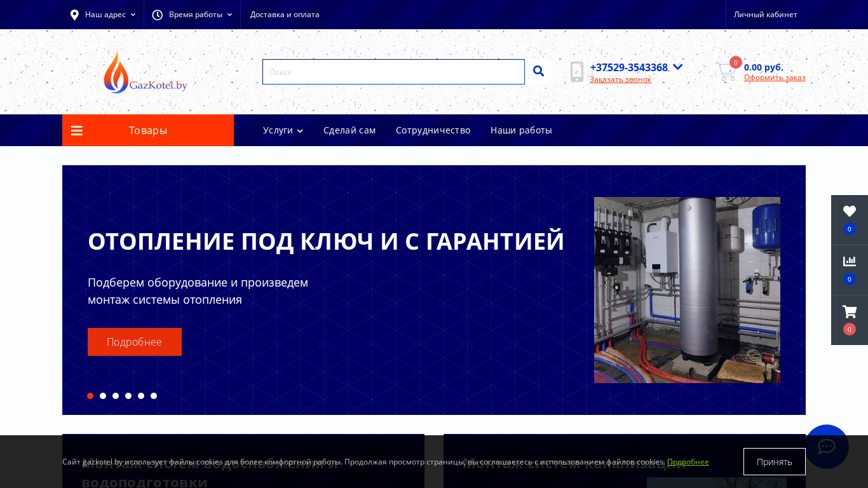The image size is (868, 488).
Task: Select the sixth slider dot
Action: click(x=154, y=396)
